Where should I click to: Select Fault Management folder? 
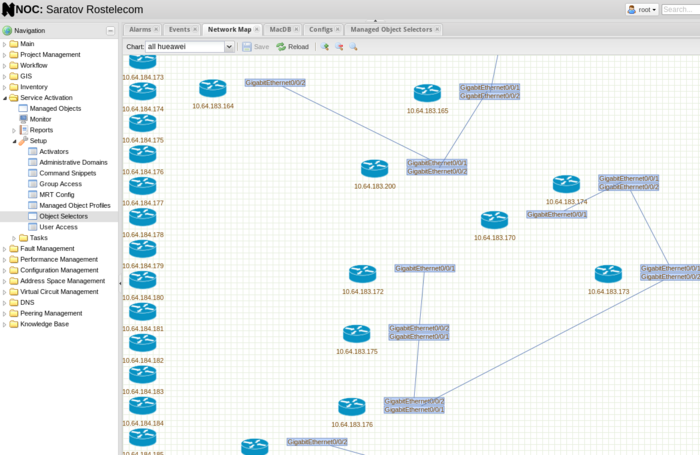click(47, 248)
